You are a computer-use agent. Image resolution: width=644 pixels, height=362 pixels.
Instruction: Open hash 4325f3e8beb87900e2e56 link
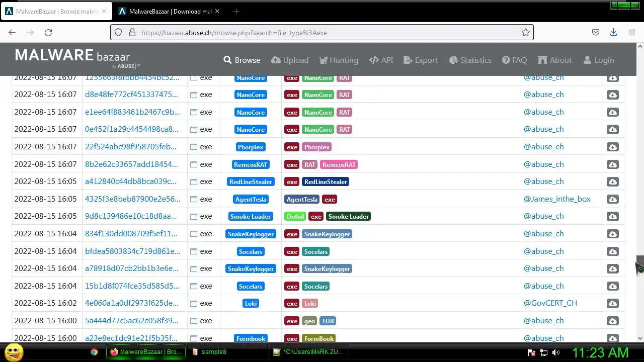point(133,199)
